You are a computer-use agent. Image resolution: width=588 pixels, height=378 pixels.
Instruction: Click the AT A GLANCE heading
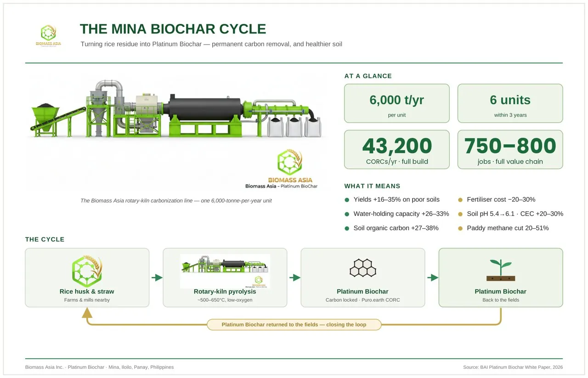coord(368,76)
